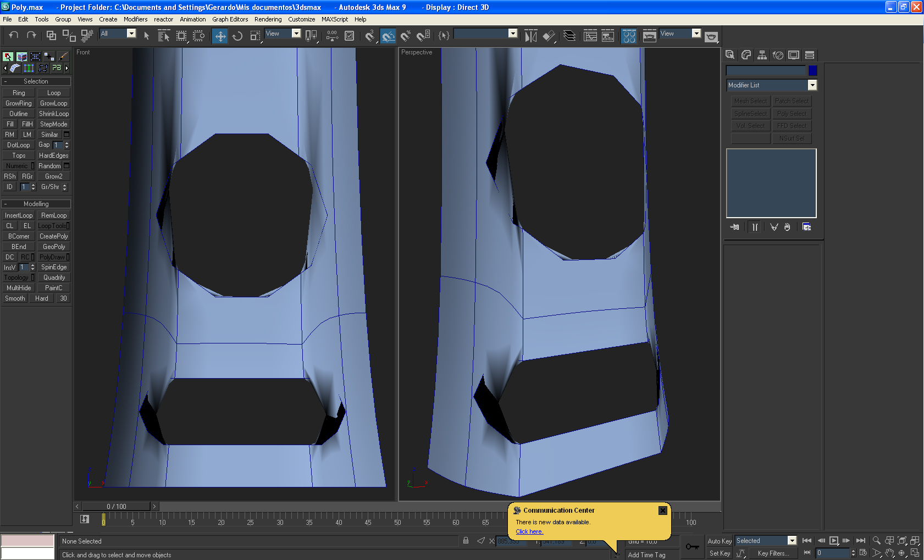Screen dimensions: 924x560
Task: Follow the 'Click here.' link in Communication Center
Action: (529, 531)
